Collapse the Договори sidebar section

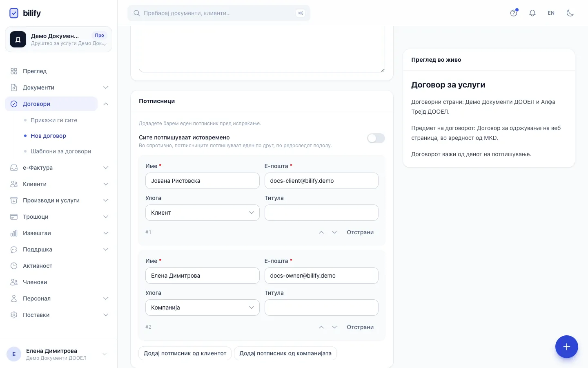(106, 104)
